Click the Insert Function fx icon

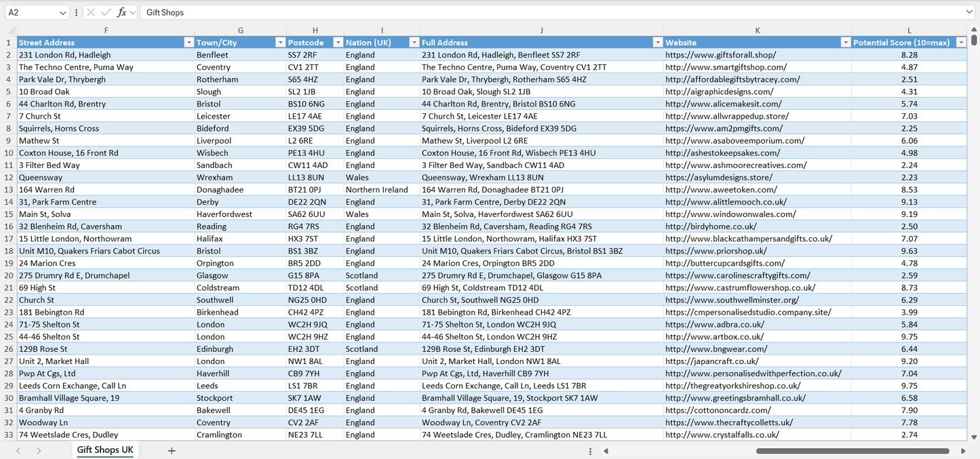click(x=121, y=12)
